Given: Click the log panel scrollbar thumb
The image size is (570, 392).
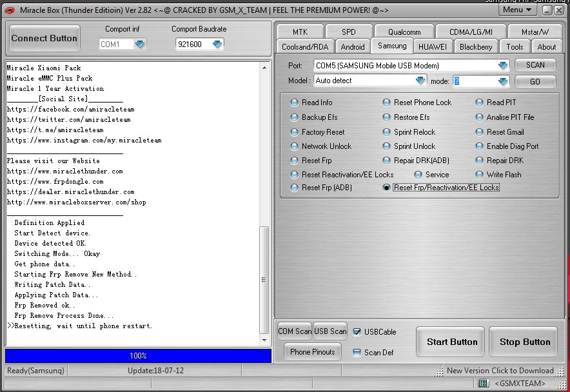Looking at the screenshot, I should click(264, 280).
